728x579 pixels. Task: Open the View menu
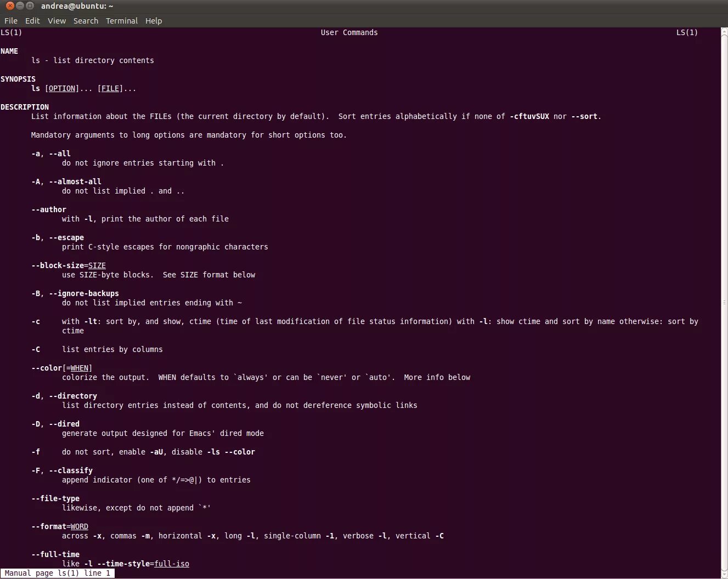pyautogui.click(x=57, y=21)
